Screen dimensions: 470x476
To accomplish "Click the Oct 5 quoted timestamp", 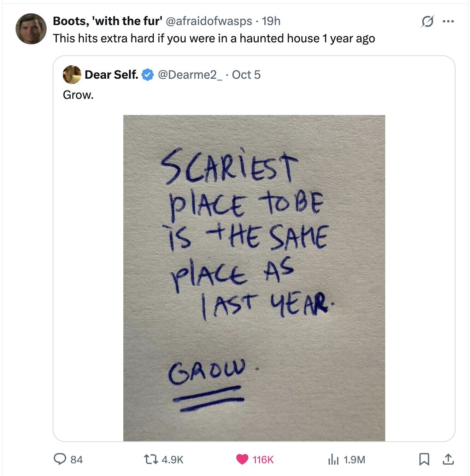I will (x=246, y=75).
